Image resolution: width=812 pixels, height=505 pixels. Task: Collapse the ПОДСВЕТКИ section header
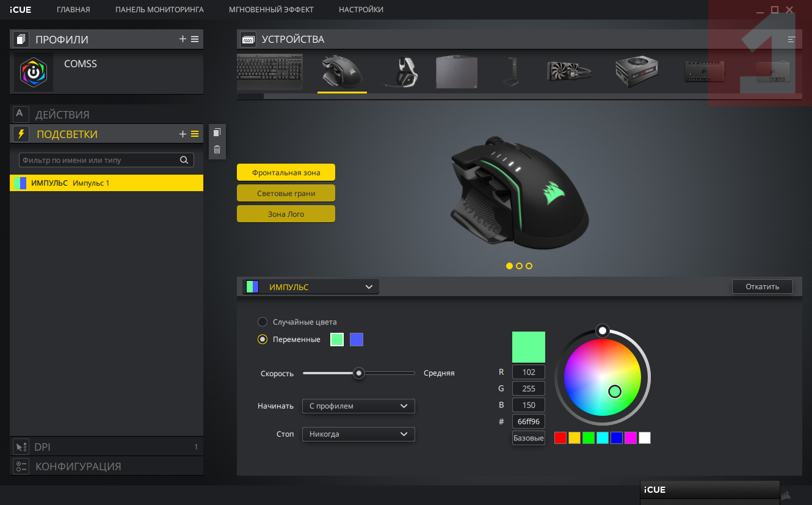click(106, 134)
